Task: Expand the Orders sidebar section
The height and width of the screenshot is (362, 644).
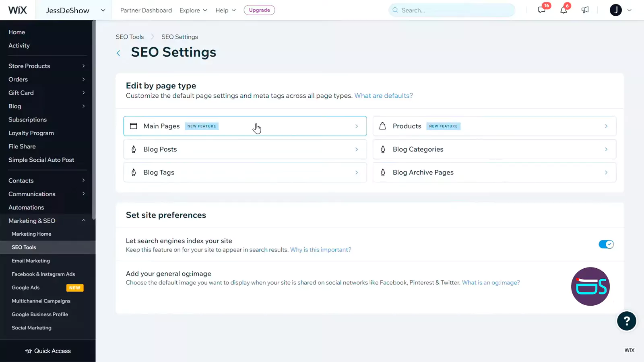Action: click(x=84, y=80)
